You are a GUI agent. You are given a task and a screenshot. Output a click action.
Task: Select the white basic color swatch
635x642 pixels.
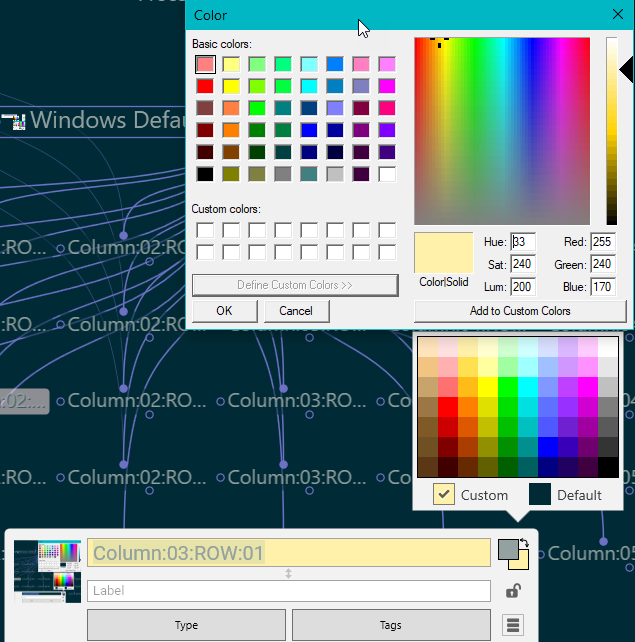pos(387,174)
